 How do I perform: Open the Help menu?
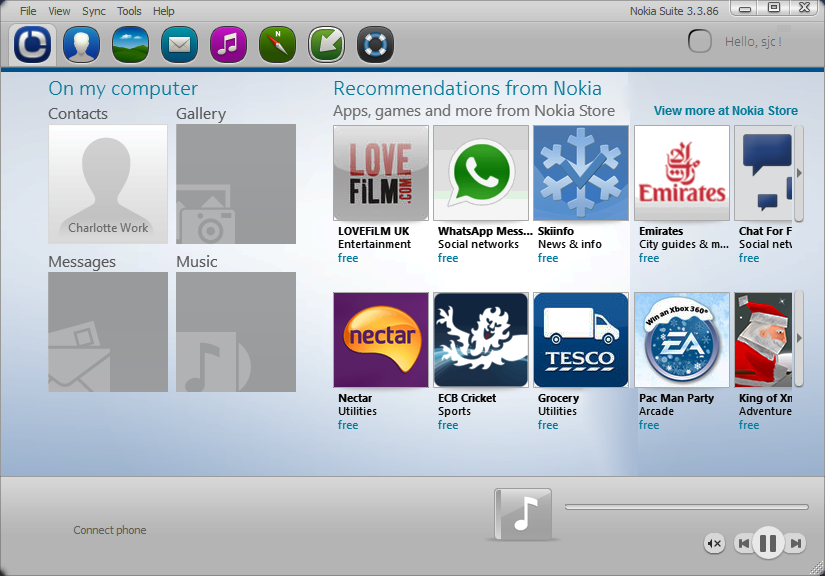coord(164,11)
